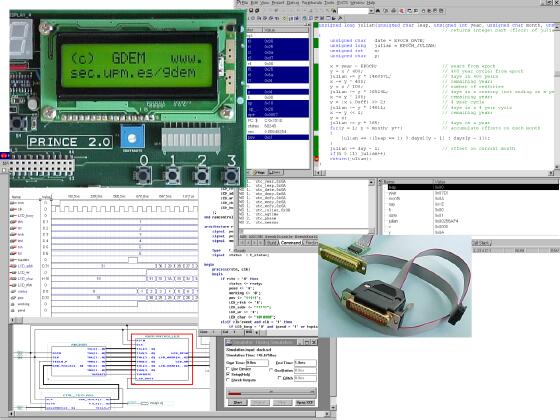Click the print icon in the toolbar

(x=393, y=11)
